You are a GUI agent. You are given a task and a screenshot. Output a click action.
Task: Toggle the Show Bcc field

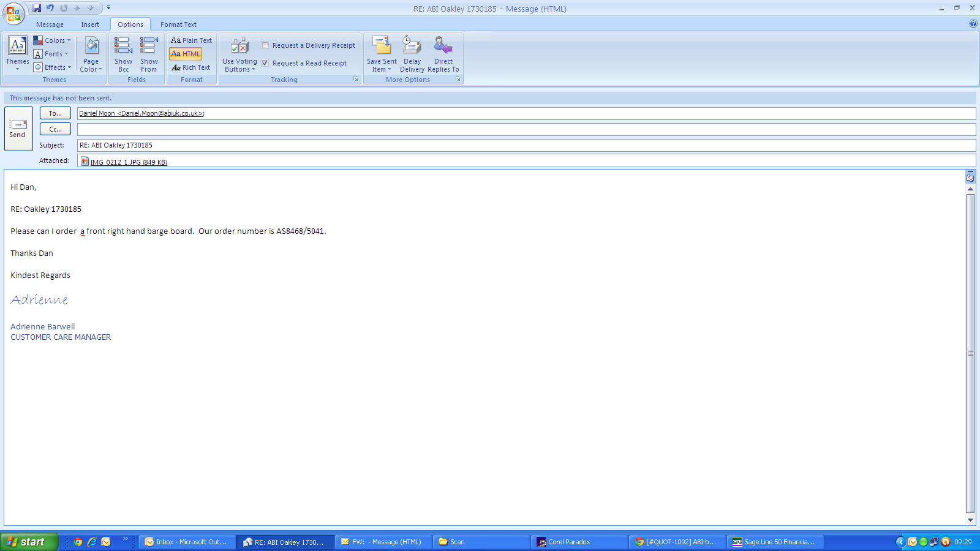pyautogui.click(x=123, y=54)
